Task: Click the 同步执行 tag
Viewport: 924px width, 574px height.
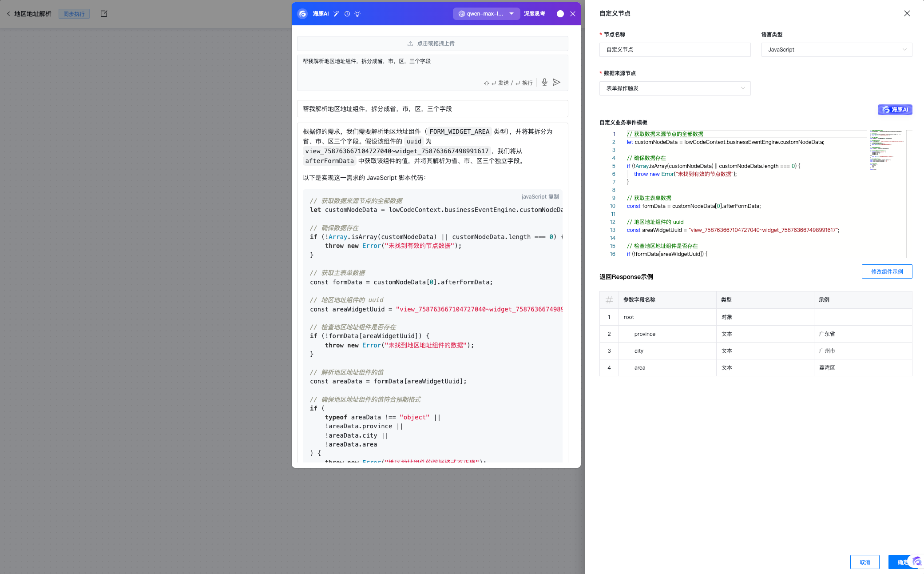Action: click(74, 14)
